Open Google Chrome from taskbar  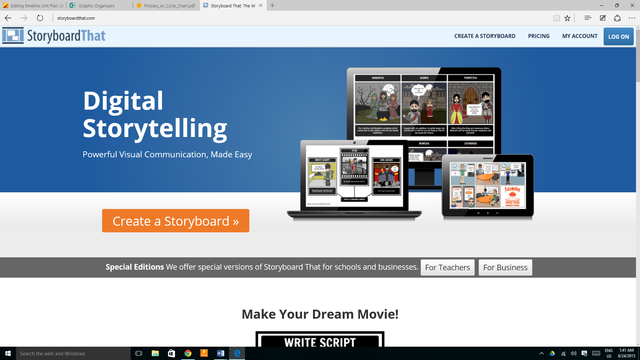tap(188, 353)
